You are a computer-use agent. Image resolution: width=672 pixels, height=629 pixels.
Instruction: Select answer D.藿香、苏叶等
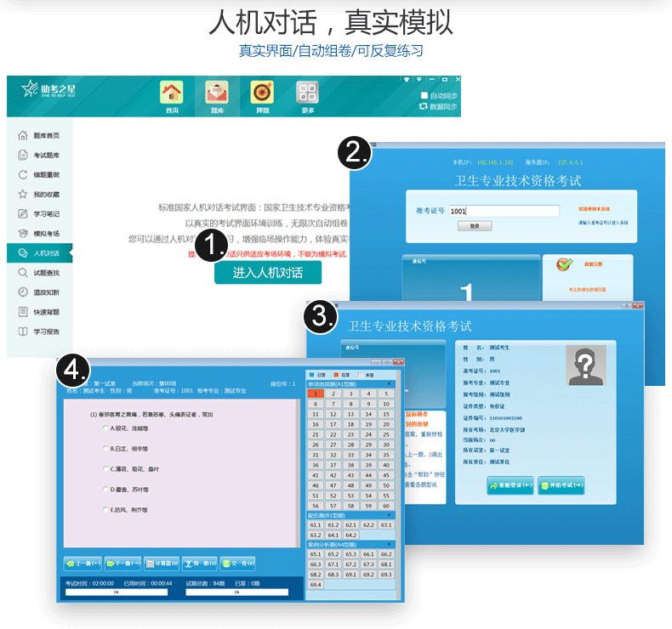(x=105, y=490)
